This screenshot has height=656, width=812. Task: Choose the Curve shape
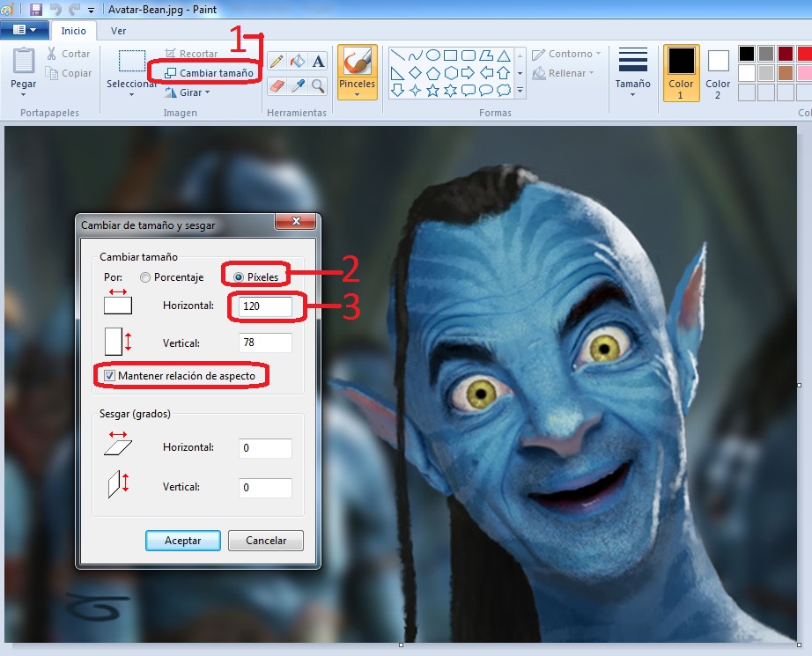(x=416, y=55)
